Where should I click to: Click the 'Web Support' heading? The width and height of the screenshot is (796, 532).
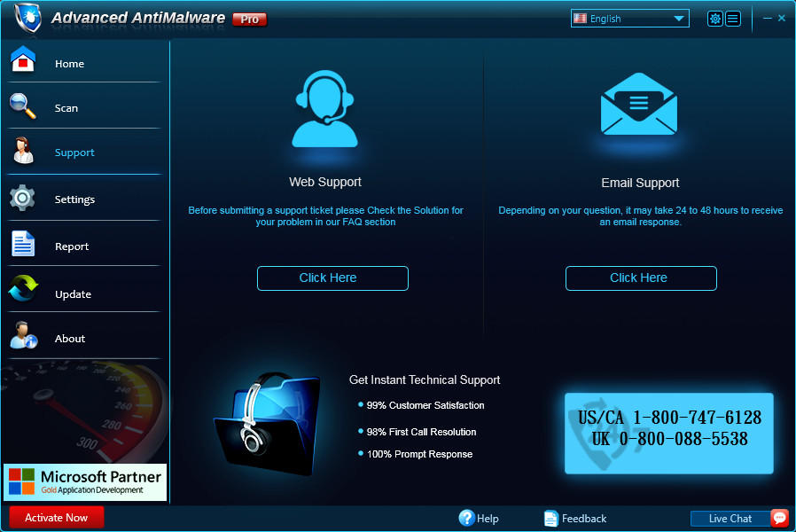tap(325, 182)
